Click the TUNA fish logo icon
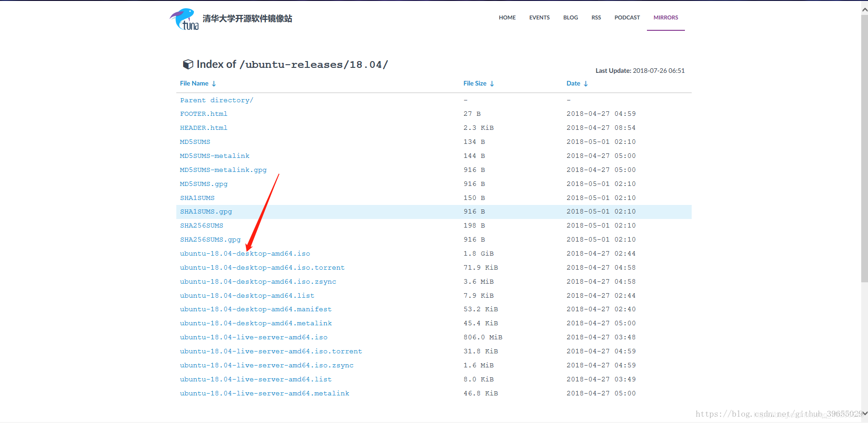The width and height of the screenshot is (868, 423). [184, 19]
